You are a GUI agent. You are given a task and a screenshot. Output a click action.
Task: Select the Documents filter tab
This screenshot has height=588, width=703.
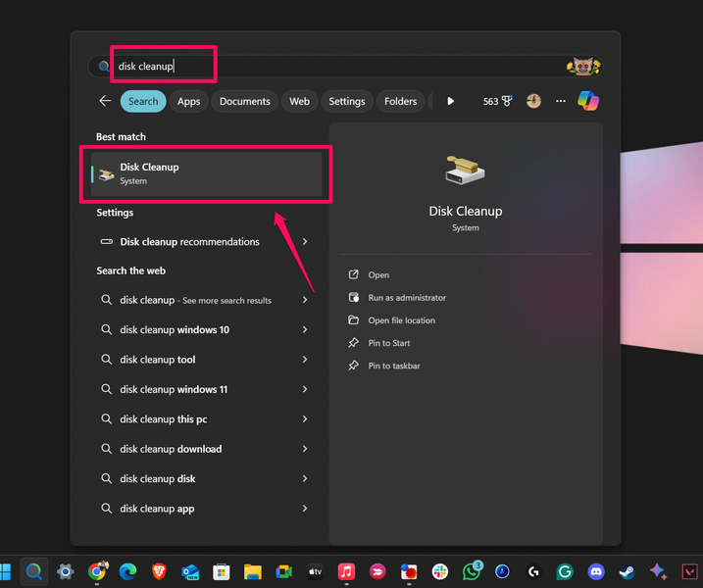click(244, 101)
